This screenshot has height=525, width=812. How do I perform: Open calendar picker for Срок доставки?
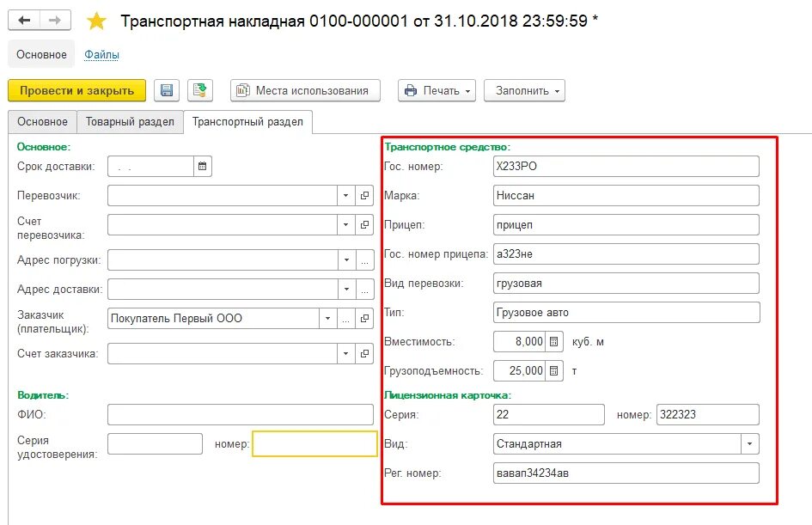point(203,166)
